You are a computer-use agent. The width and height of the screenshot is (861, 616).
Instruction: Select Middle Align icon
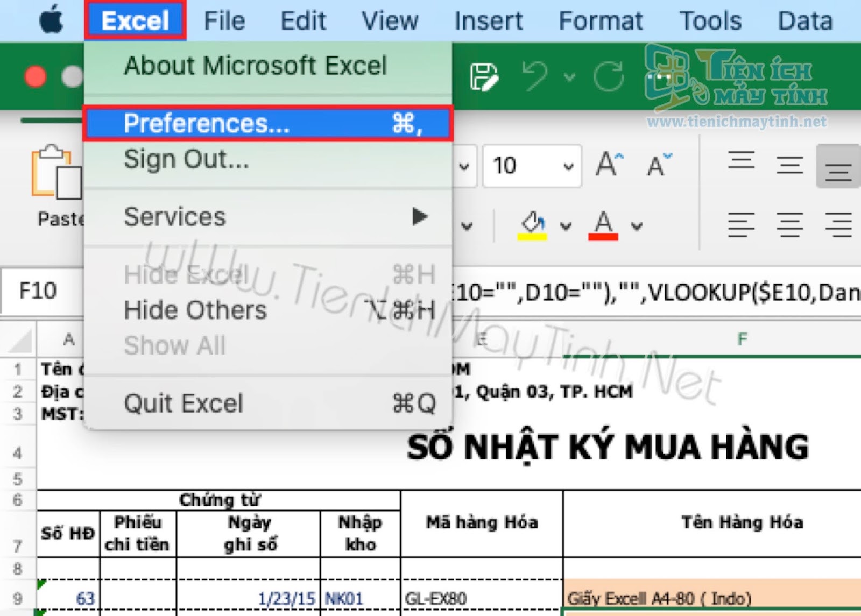point(789,165)
